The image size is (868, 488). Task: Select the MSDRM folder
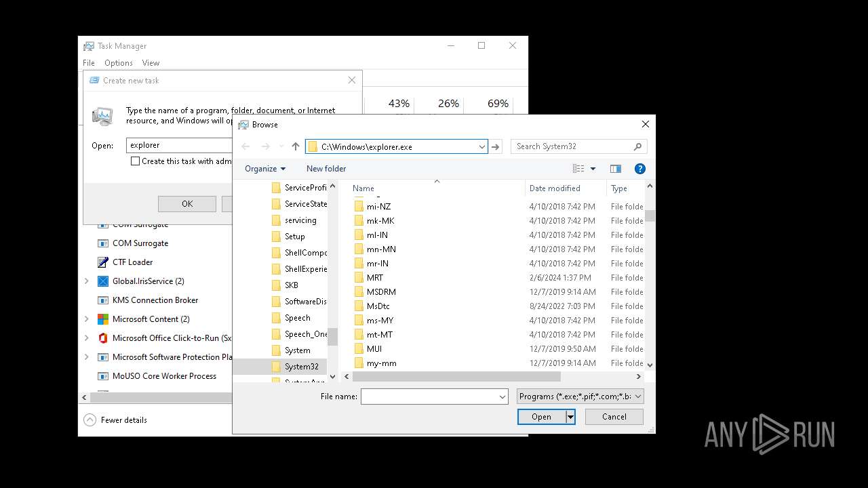381,292
